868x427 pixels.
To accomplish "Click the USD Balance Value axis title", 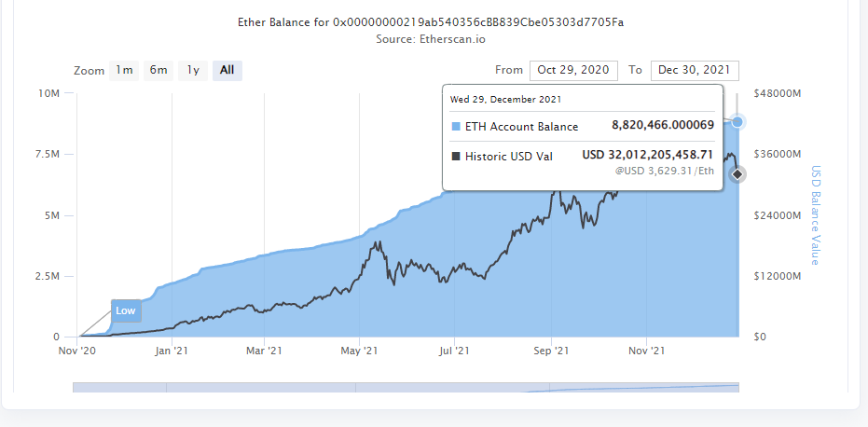I will tap(815, 215).
